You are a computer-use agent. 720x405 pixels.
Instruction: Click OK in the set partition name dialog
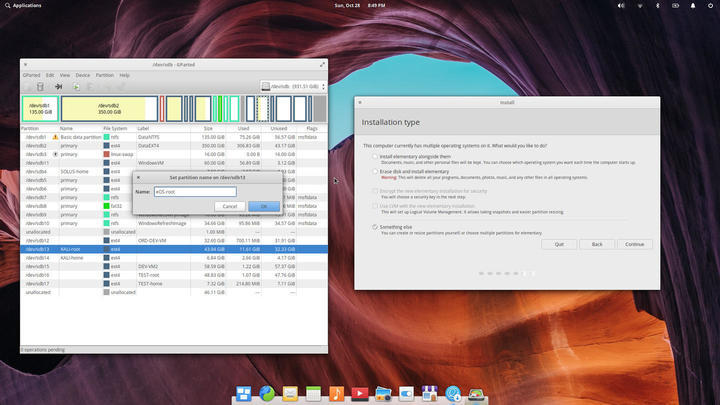[264, 206]
